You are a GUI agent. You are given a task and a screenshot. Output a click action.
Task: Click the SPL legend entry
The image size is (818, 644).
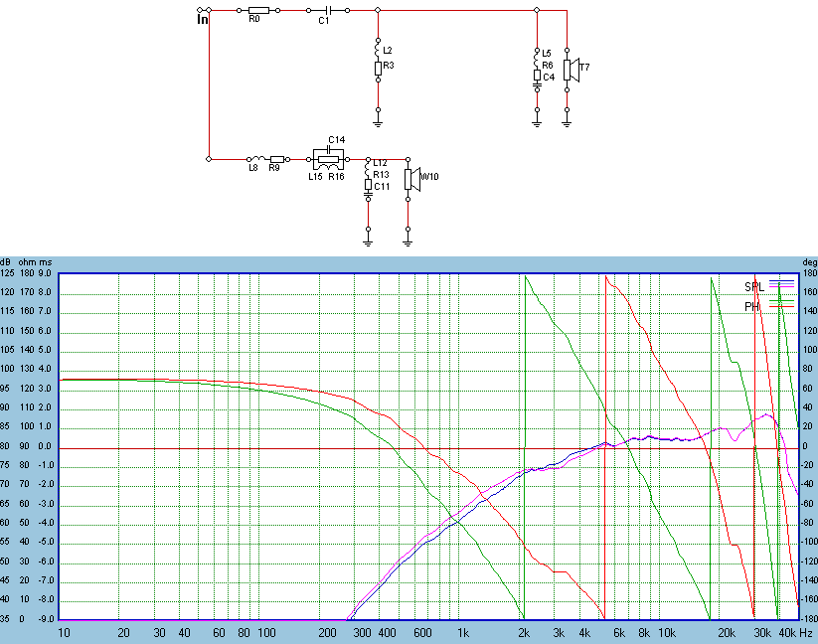[754, 287]
